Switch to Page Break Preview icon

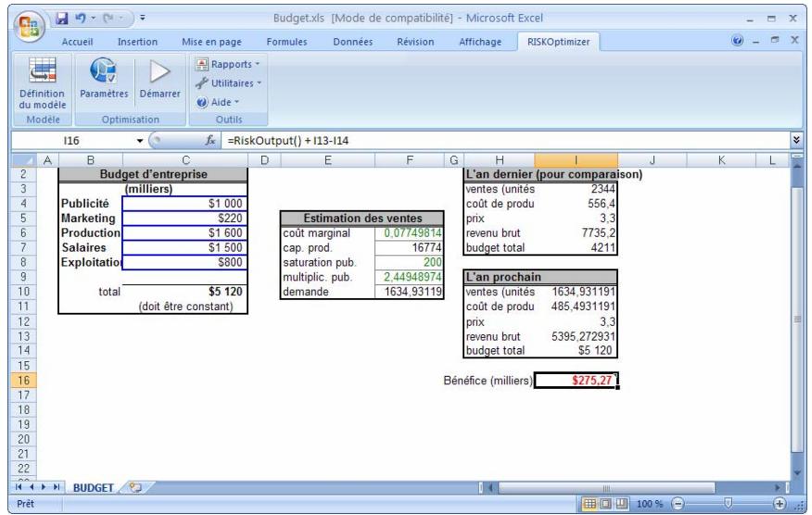pos(622,504)
